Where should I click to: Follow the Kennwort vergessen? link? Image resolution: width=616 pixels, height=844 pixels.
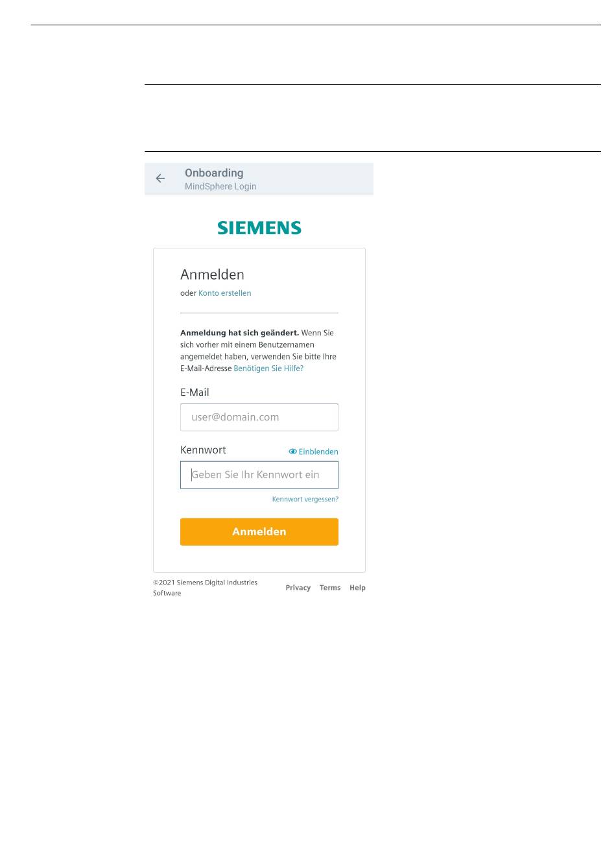click(x=305, y=500)
